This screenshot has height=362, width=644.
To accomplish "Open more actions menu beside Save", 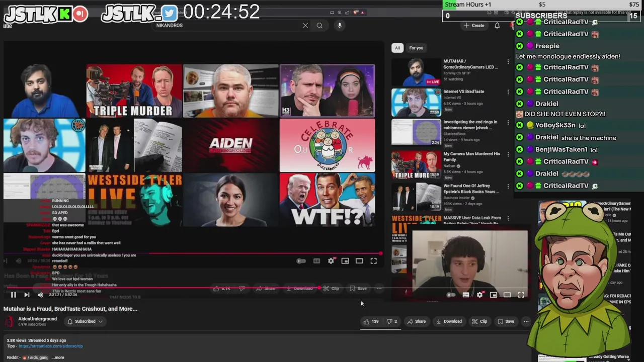I will coord(526,321).
